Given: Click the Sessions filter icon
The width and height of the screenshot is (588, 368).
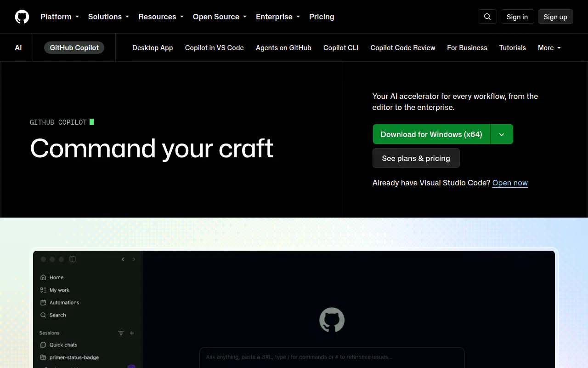Looking at the screenshot, I should pos(121,333).
